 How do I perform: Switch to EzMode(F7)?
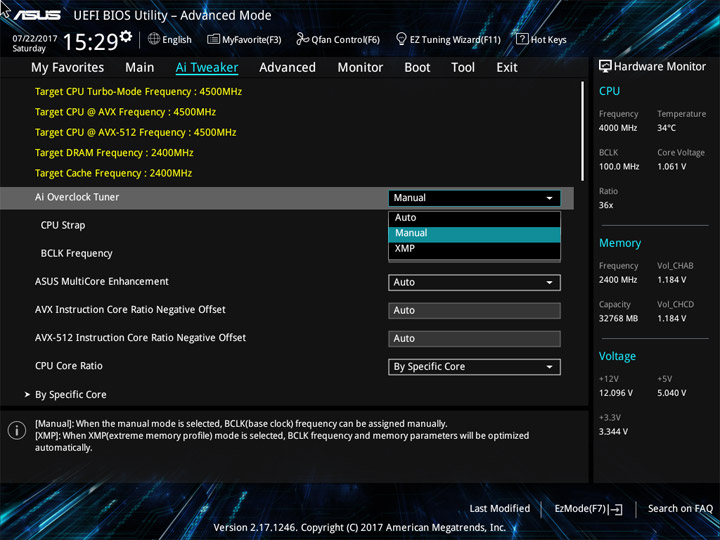click(x=581, y=508)
